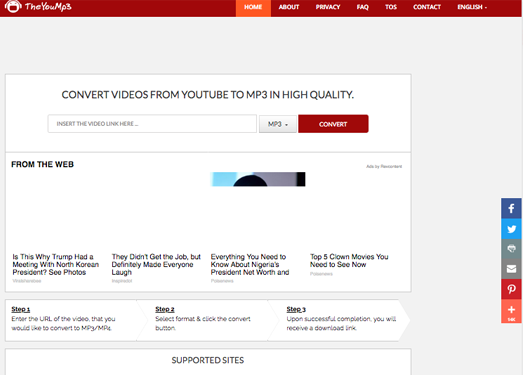Click the Nigeria article thumbnail image
Image resolution: width=523 pixels, height=375 pixels.
[258, 179]
